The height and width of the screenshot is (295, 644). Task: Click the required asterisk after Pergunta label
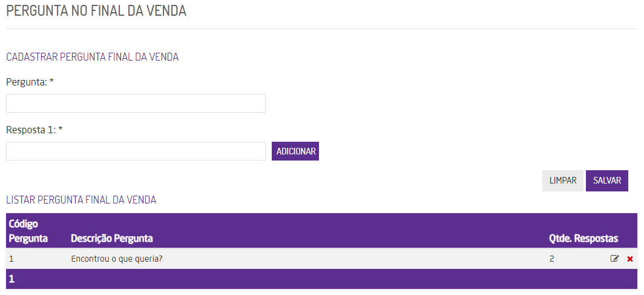click(x=52, y=81)
